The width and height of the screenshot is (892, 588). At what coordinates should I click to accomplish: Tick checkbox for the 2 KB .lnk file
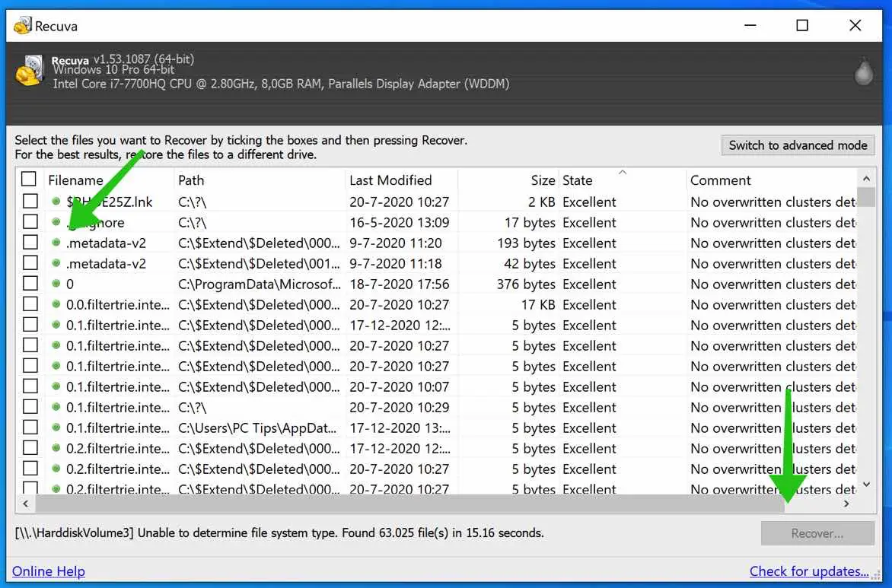[x=30, y=202]
